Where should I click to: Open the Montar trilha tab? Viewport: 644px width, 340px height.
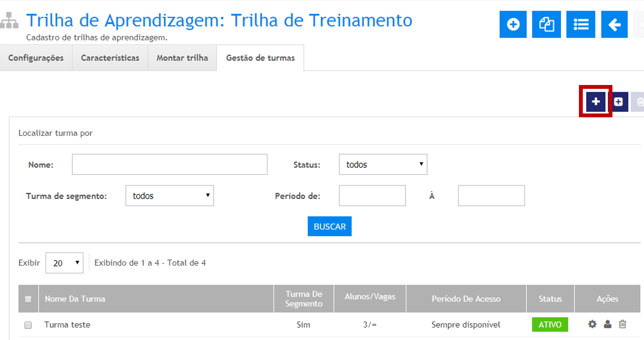[x=182, y=58]
